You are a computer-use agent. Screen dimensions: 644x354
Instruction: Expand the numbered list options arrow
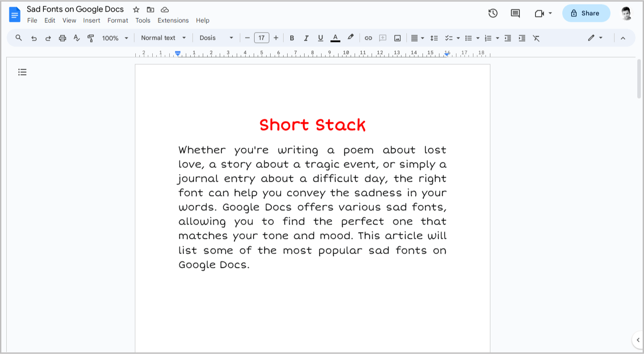click(x=498, y=38)
